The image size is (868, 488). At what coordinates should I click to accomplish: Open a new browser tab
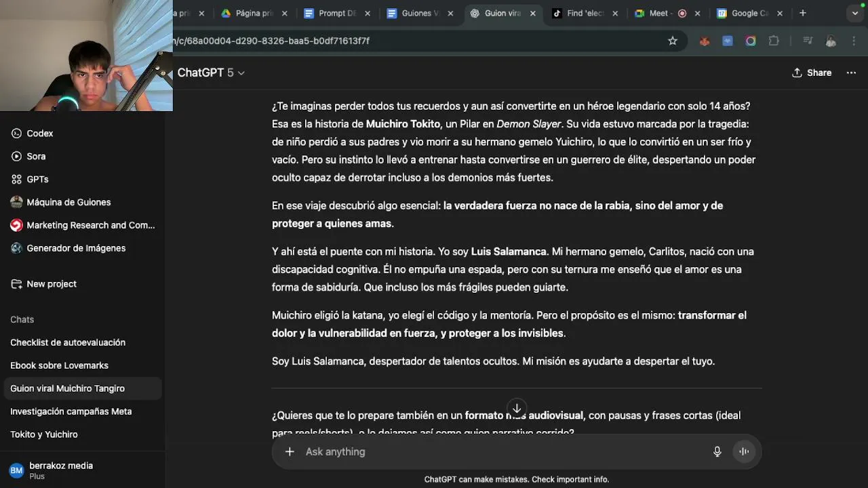coord(803,13)
